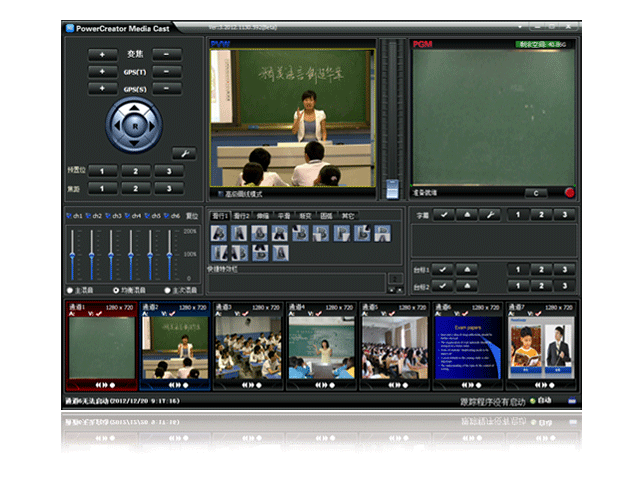
Task: Select the blue Exam papers slide thumbnail
Action: [x=467, y=346]
